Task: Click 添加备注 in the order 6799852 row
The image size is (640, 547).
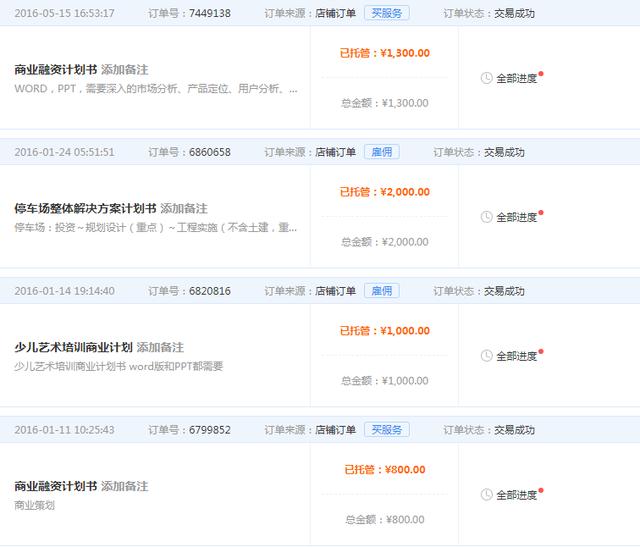Action: [125, 486]
